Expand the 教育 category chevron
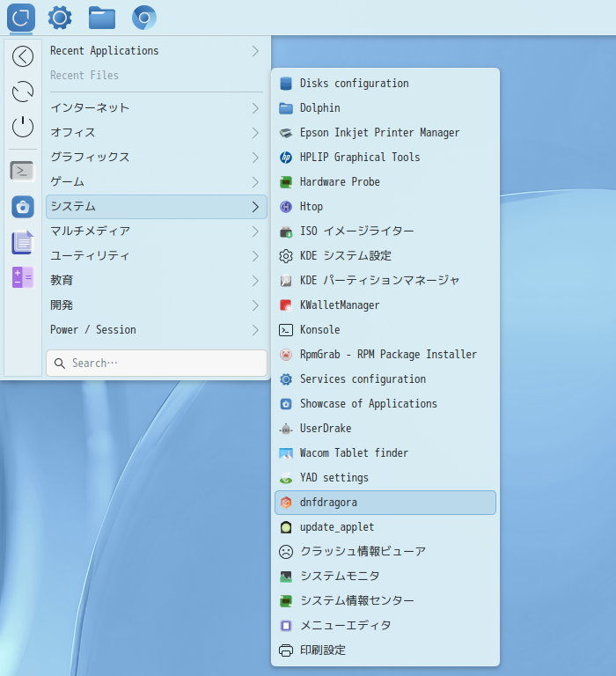This screenshot has height=676, width=616. click(x=255, y=281)
